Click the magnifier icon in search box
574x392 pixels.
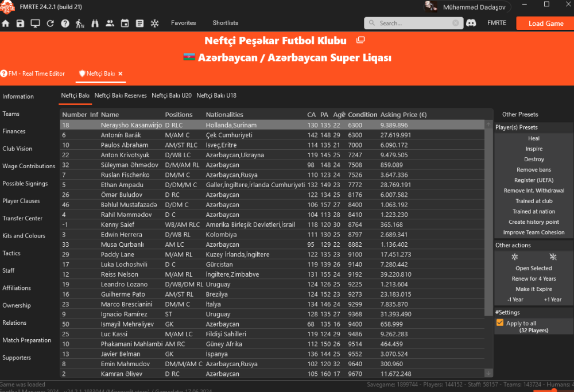pyautogui.click(x=372, y=23)
